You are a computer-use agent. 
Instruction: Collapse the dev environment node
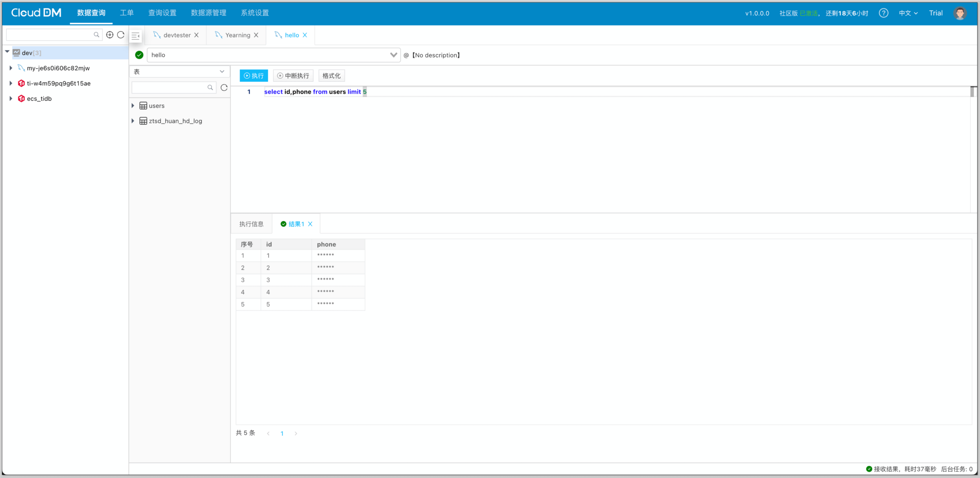point(7,52)
